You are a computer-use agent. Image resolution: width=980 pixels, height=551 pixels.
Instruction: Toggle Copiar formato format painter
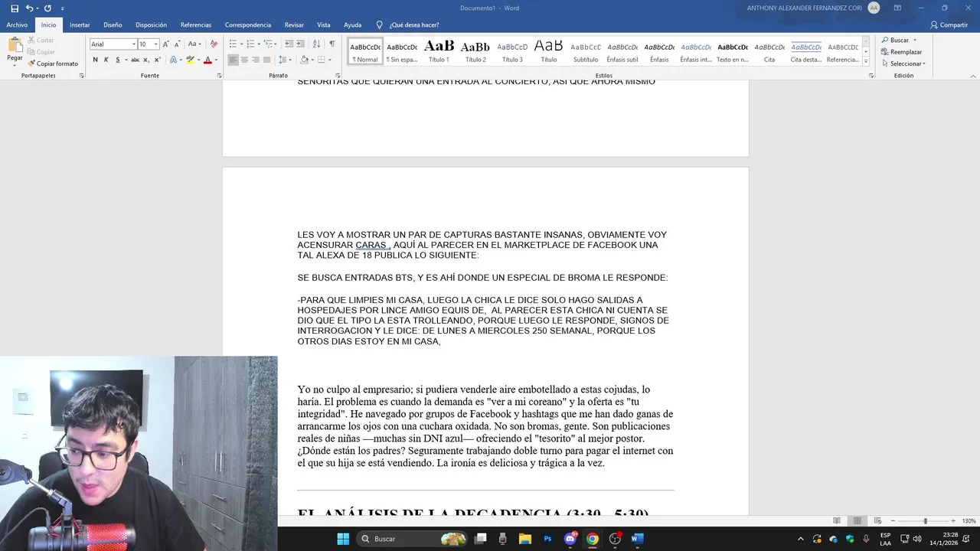[53, 64]
